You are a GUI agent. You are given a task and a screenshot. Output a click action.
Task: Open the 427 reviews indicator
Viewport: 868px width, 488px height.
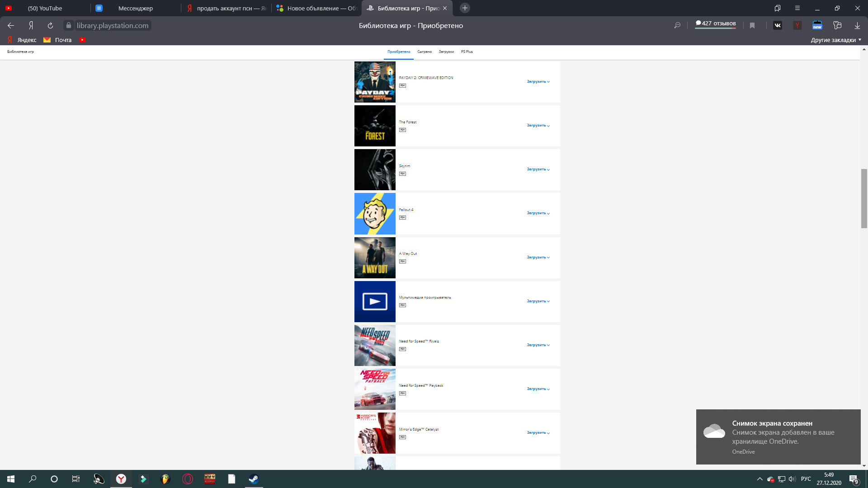point(716,24)
